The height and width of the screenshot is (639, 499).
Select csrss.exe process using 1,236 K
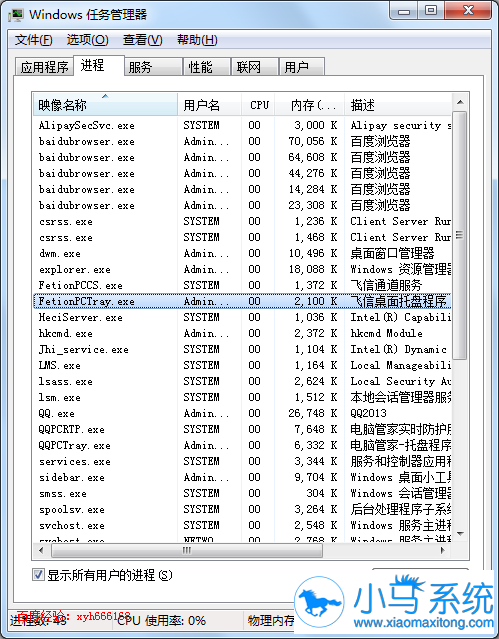pos(242,221)
